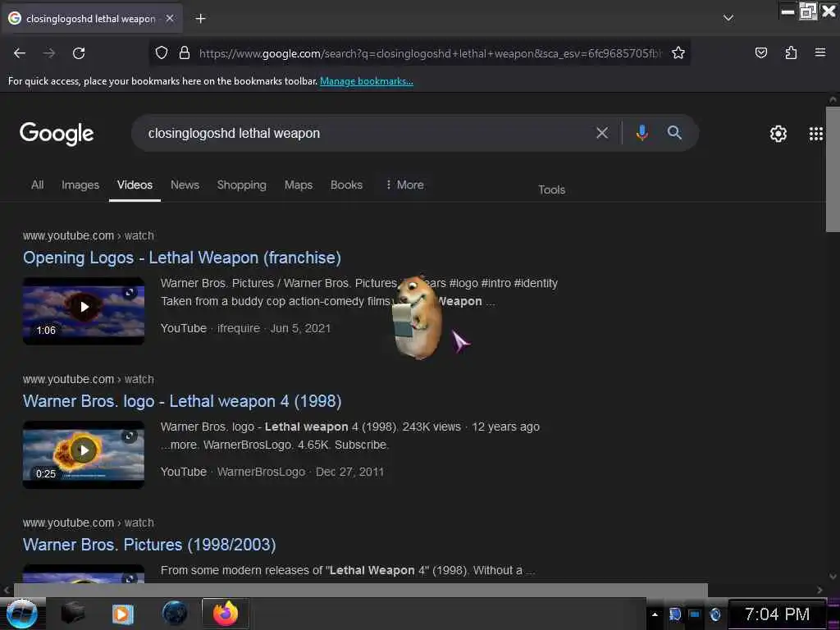Close the closinglogoshd lethal weapon tab

pyautogui.click(x=170, y=19)
